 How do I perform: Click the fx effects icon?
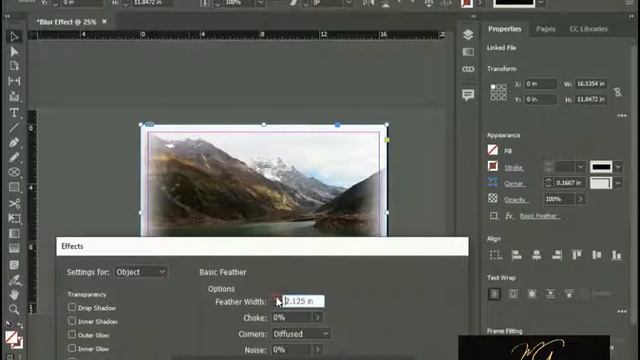pyautogui.click(x=509, y=216)
